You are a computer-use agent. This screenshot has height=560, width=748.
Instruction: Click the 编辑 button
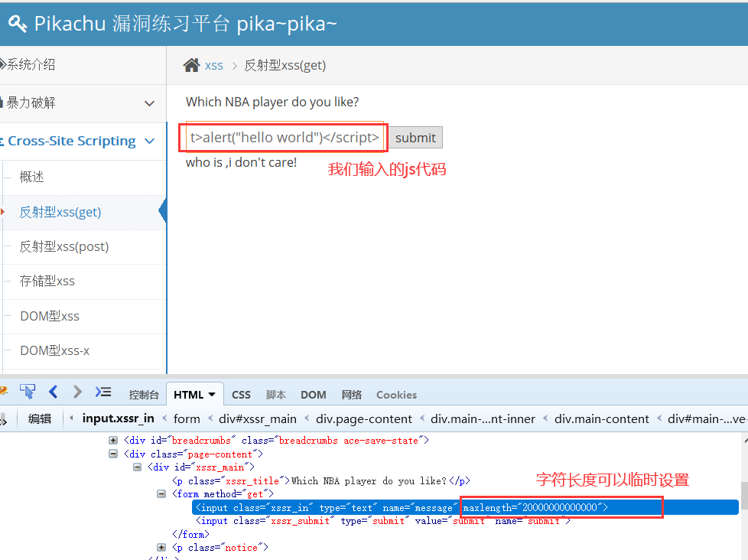tap(40, 418)
